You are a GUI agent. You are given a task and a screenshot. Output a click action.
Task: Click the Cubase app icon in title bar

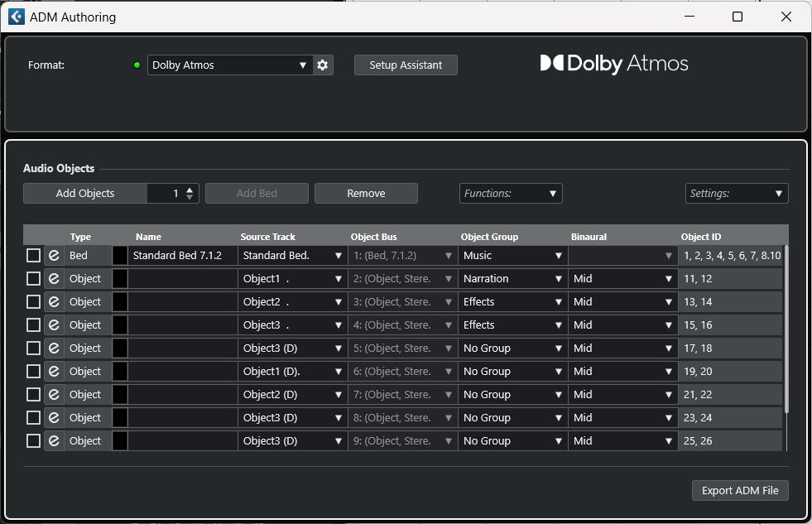coord(16,17)
